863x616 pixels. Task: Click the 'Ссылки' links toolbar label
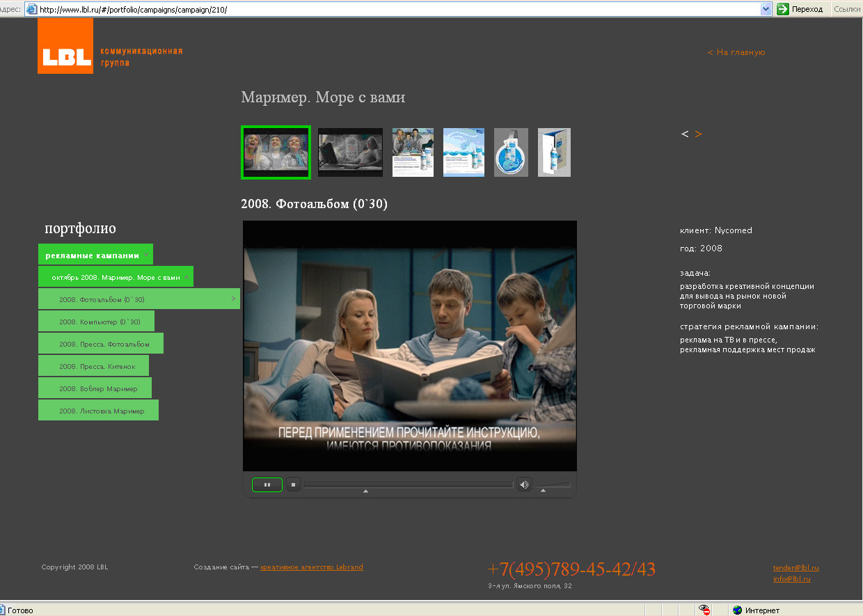coord(846,9)
